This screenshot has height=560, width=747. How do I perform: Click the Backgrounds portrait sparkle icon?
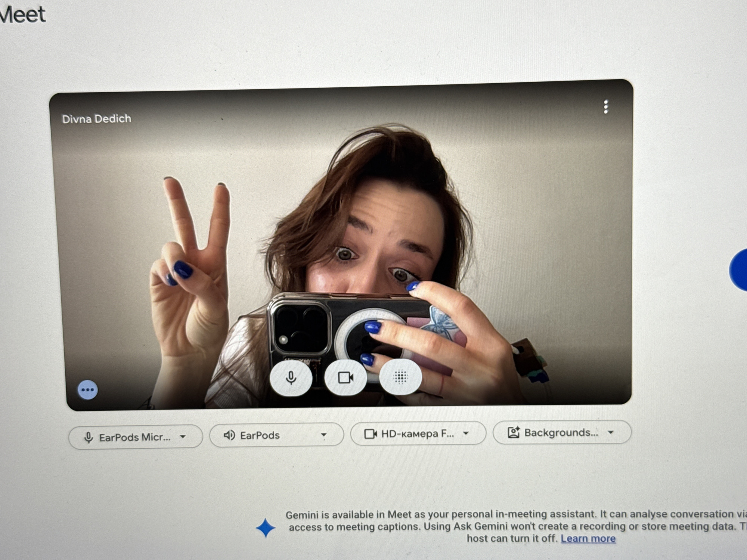click(514, 432)
